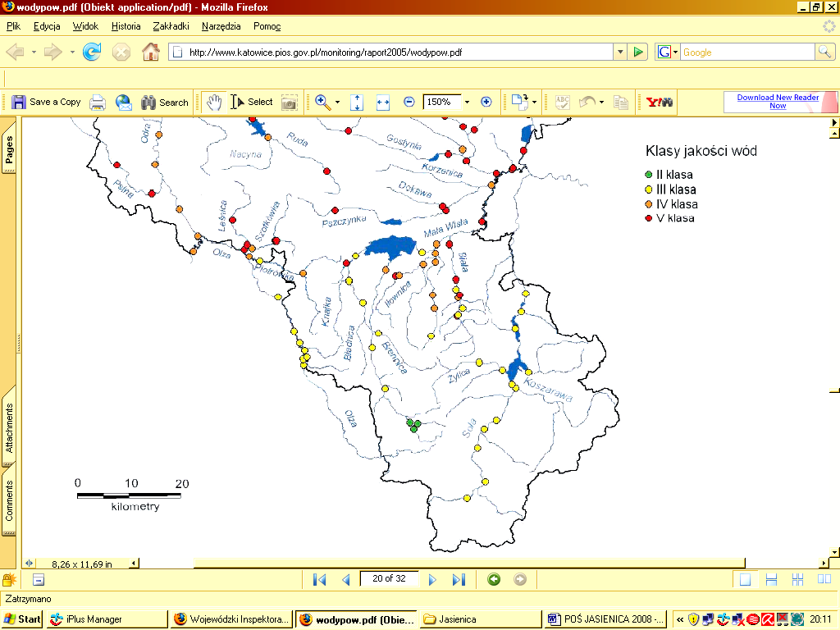Open the Home page icon
The width and height of the screenshot is (840, 630).
[x=151, y=52]
